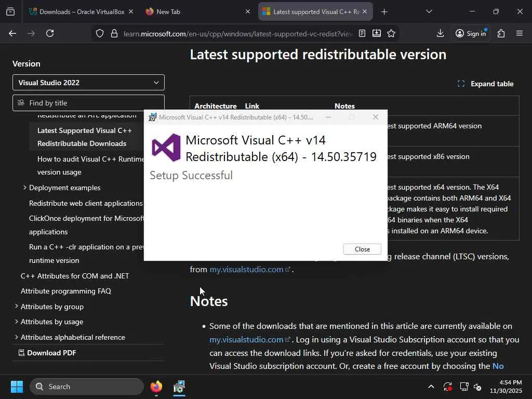
Task: Toggle reader view icon in address bar
Action: 362,33
